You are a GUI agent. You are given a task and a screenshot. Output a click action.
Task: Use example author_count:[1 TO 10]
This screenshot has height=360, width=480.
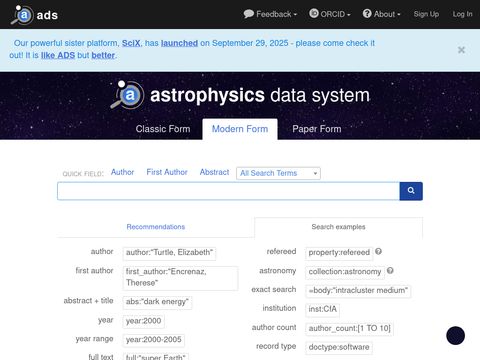[x=349, y=328]
